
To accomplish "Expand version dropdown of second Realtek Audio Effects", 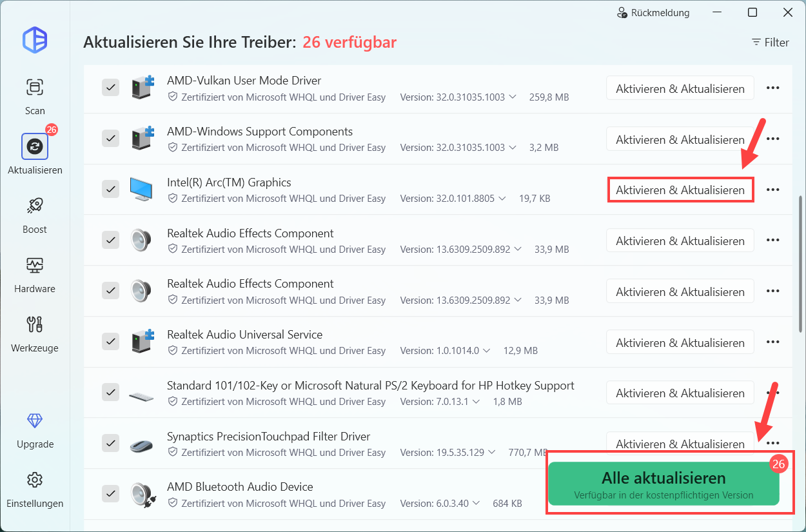I will 518,300.
